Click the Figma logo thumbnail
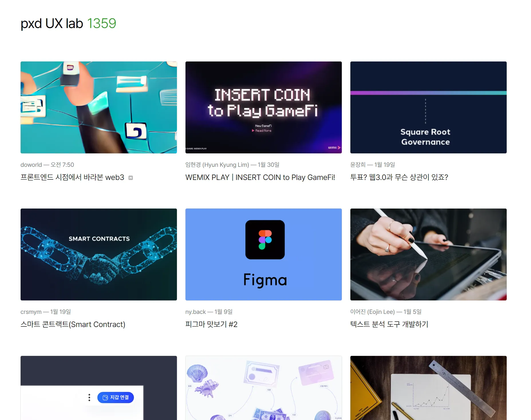 coord(264,254)
